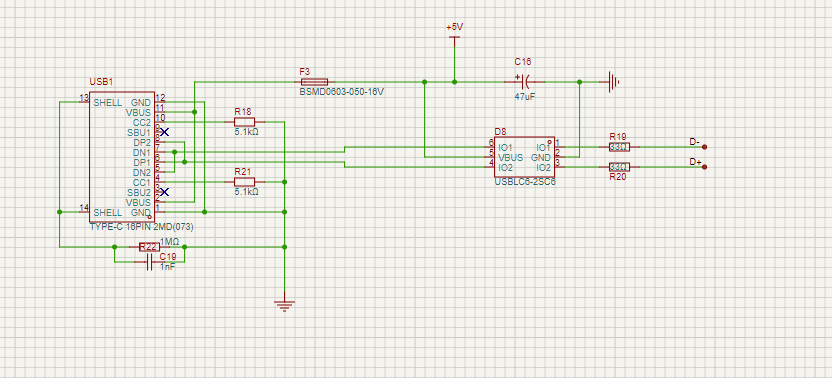The width and height of the screenshot is (832, 378).
Task: Click the 47uF value text
Action: 525,97
